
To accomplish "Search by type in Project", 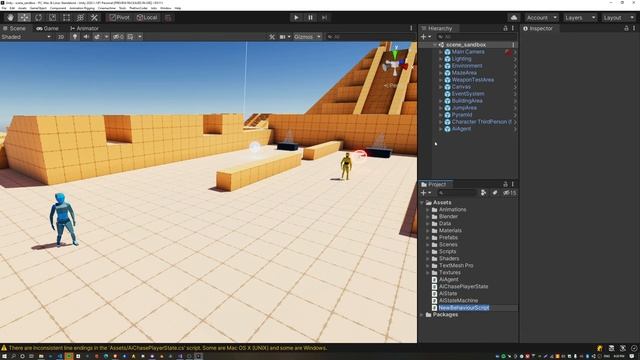I will point(483,193).
